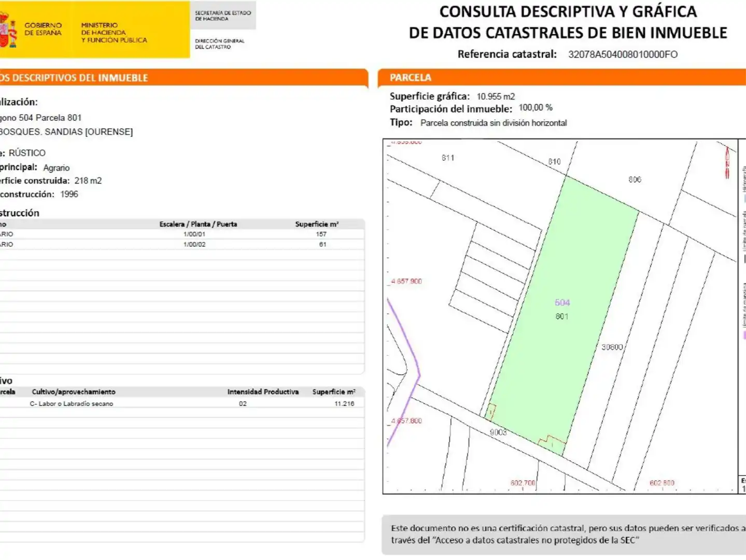This screenshot has height=560, width=746.
Task: Click the surface value '61'
Action: click(x=322, y=244)
